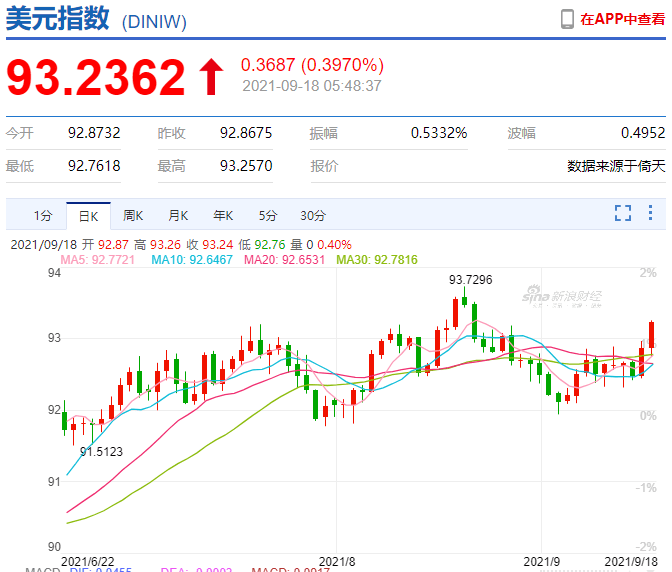Click the MA10: 92.6467 legend
Screen dimensions: 672x572
click(x=192, y=260)
